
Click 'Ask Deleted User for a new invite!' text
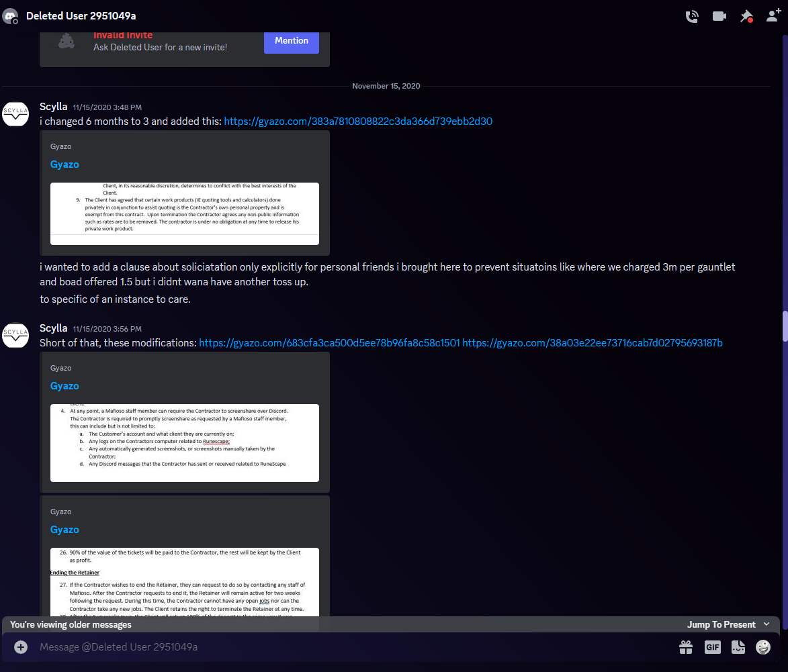click(161, 47)
